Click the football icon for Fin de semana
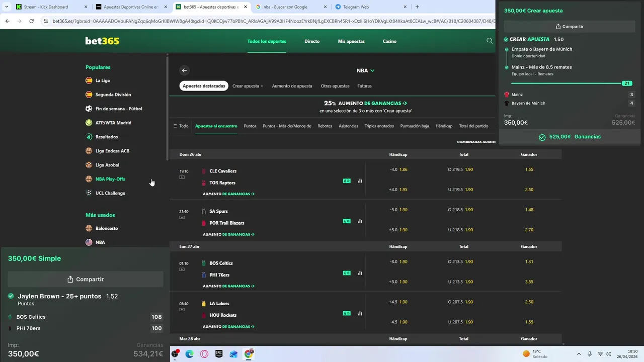Screen dimensions: 644x362 89,109
